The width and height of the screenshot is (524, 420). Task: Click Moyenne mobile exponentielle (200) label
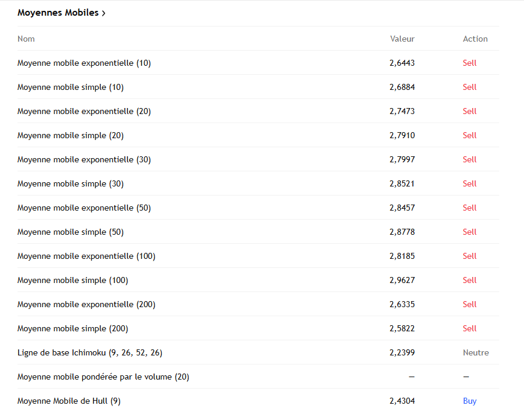(86, 304)
